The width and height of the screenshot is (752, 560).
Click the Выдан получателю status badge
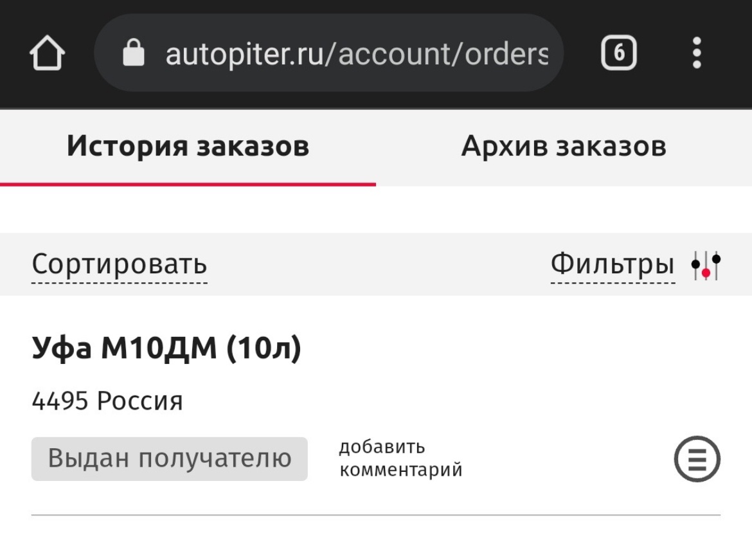pyautogui.click(x=169, y=459)
